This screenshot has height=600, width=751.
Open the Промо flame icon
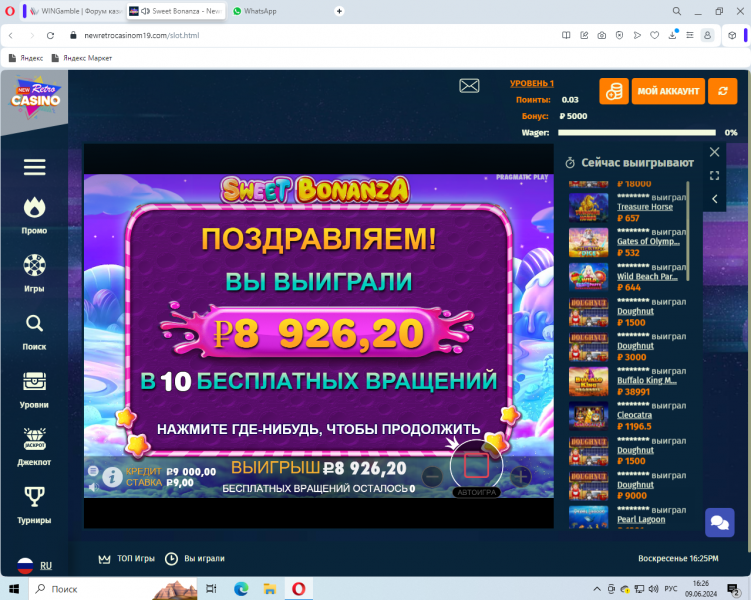click(x=34, y=207)
